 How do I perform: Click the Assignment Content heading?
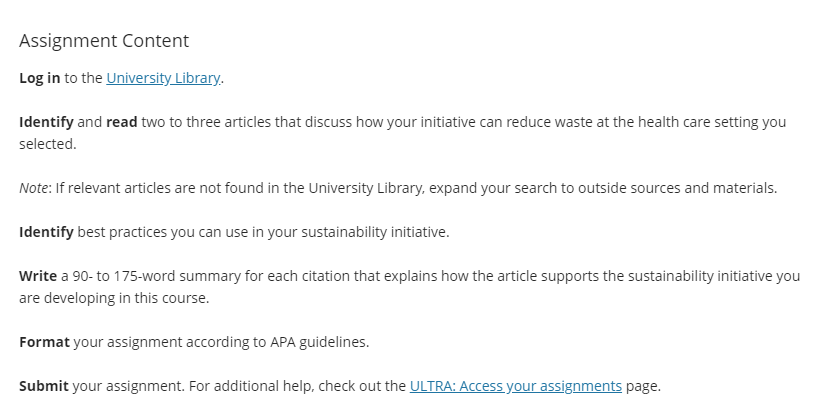(x=104, y=41)
